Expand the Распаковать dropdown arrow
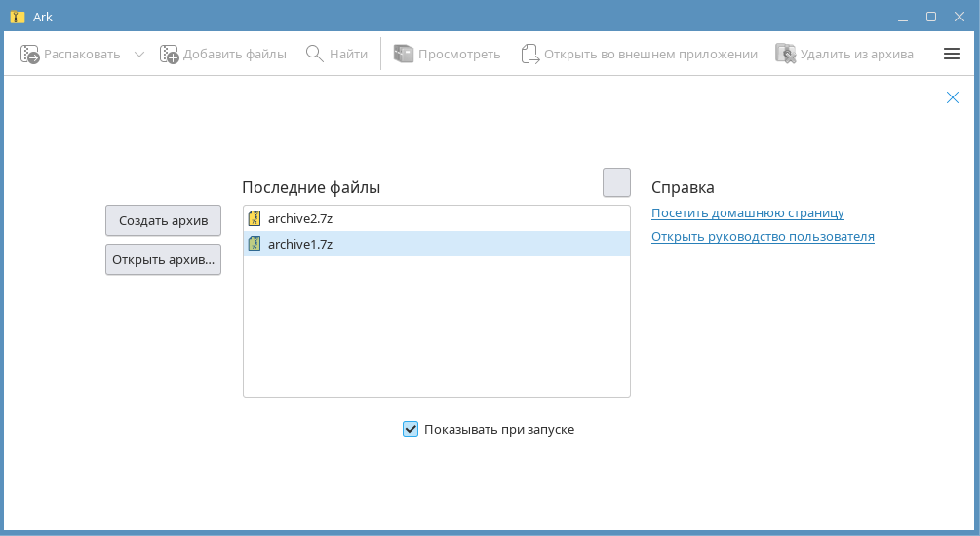 coord(138,55)
